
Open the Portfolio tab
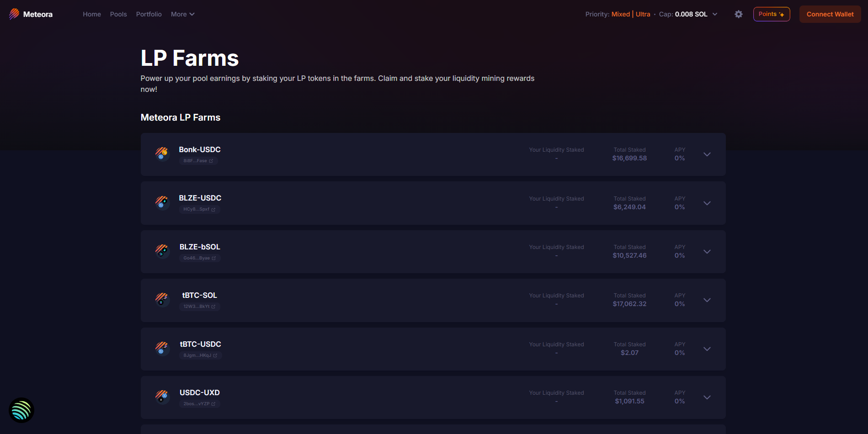[149, 14]
